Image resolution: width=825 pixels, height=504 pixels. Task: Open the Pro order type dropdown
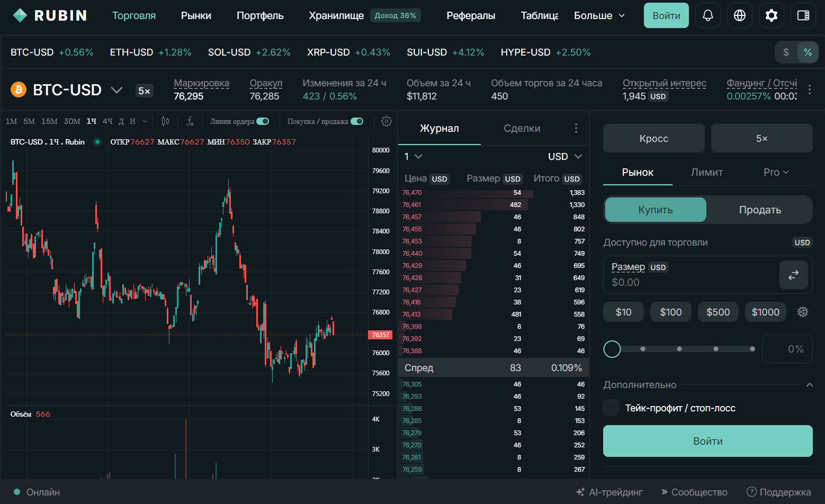[776, 172]
